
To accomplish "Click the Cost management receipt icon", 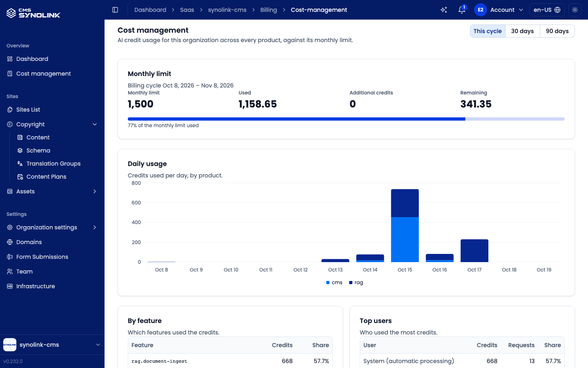I will 10,74.
